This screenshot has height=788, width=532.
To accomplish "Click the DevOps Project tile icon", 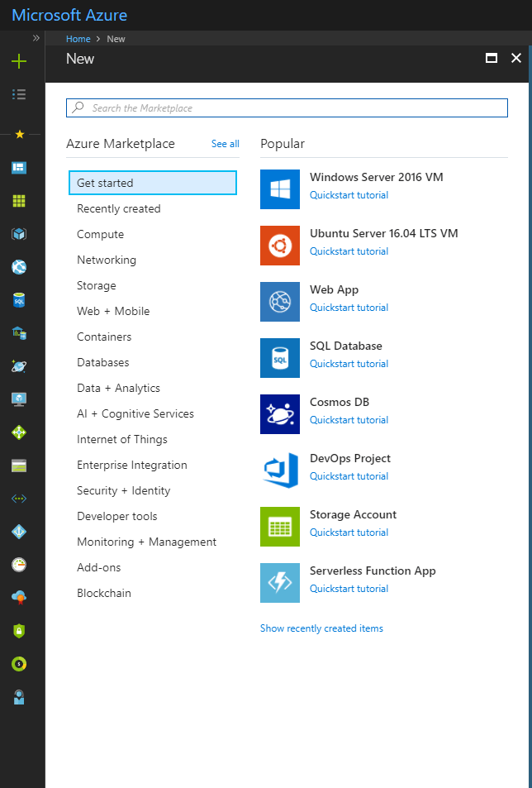I will tap(280, 470).
